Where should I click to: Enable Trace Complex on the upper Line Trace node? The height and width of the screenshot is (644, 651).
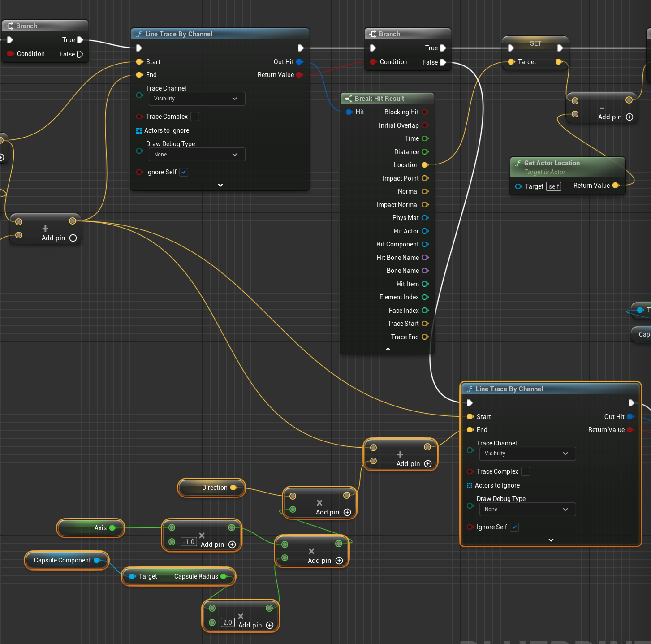(x=195, y=117)
